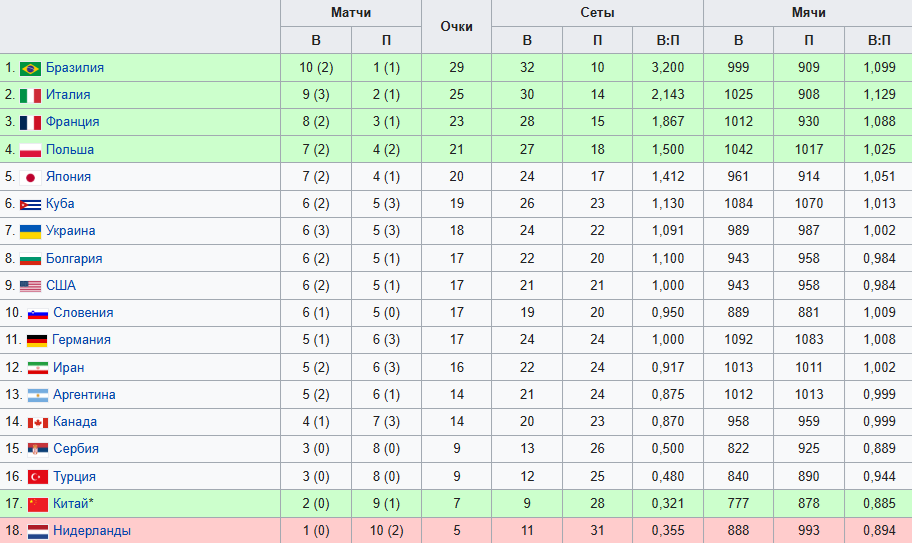Follow the Сербия link

[76, 449]
